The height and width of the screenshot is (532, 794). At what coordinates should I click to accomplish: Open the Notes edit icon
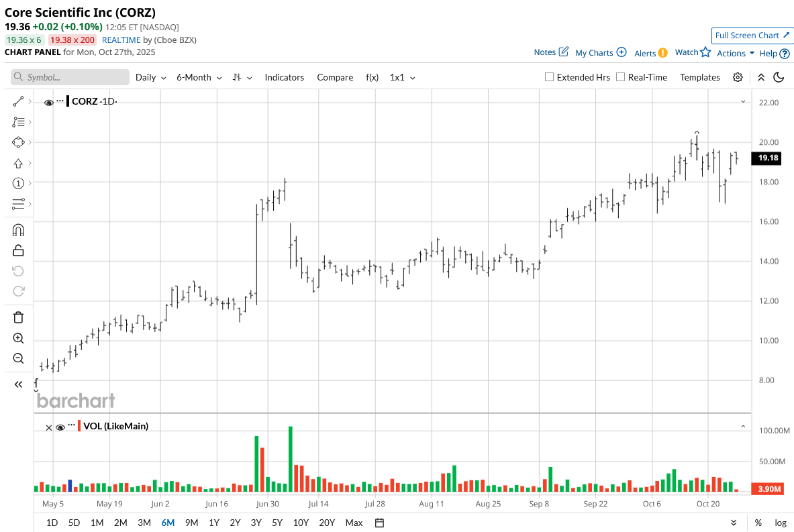pos(564,52)
